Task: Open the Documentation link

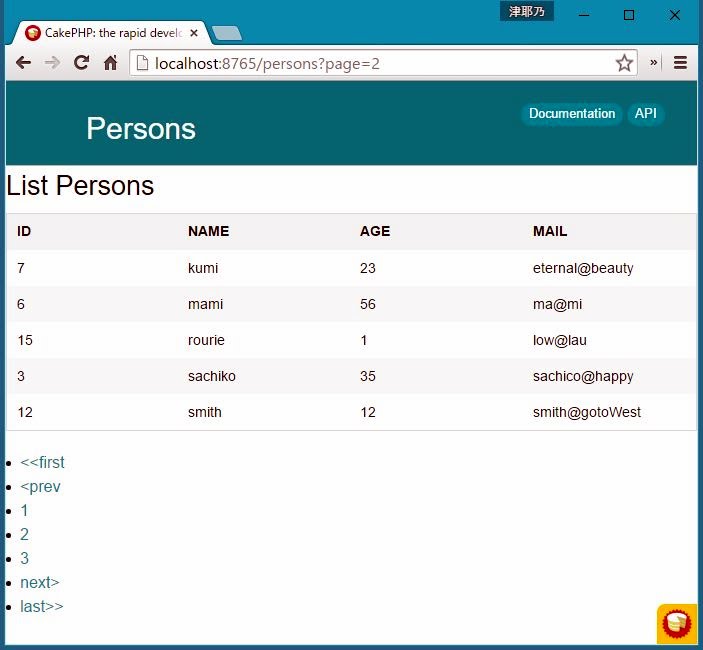Action: click(572, 114)
